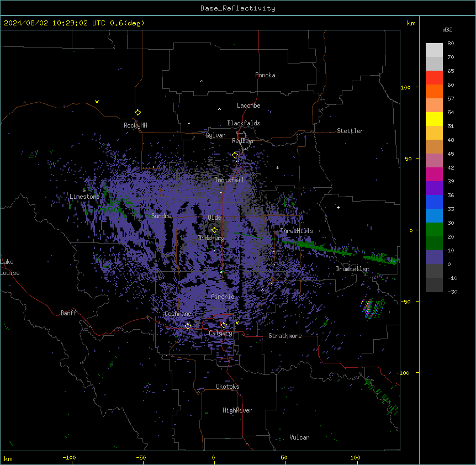This screenshot has height=465, width=476.
Task: Select the Blackfalds city label
Action: tap(244, 123)
